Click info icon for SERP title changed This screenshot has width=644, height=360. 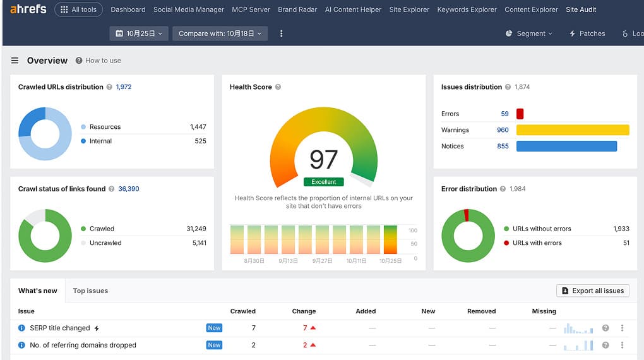21,328
